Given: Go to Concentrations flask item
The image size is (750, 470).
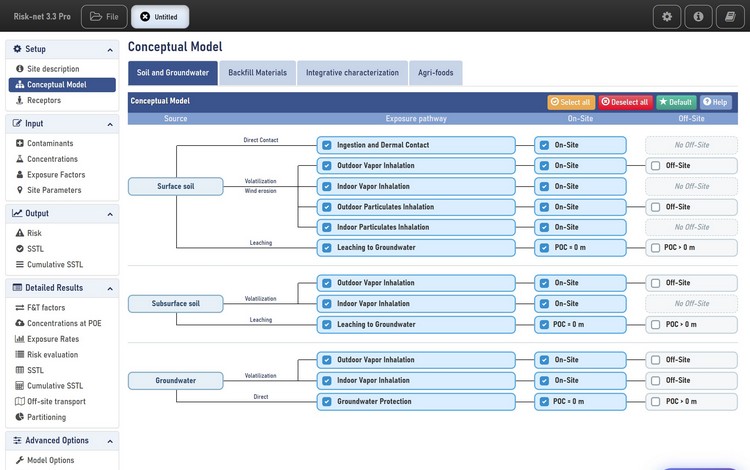Looking at the screenshot, I should pos(52,159).
